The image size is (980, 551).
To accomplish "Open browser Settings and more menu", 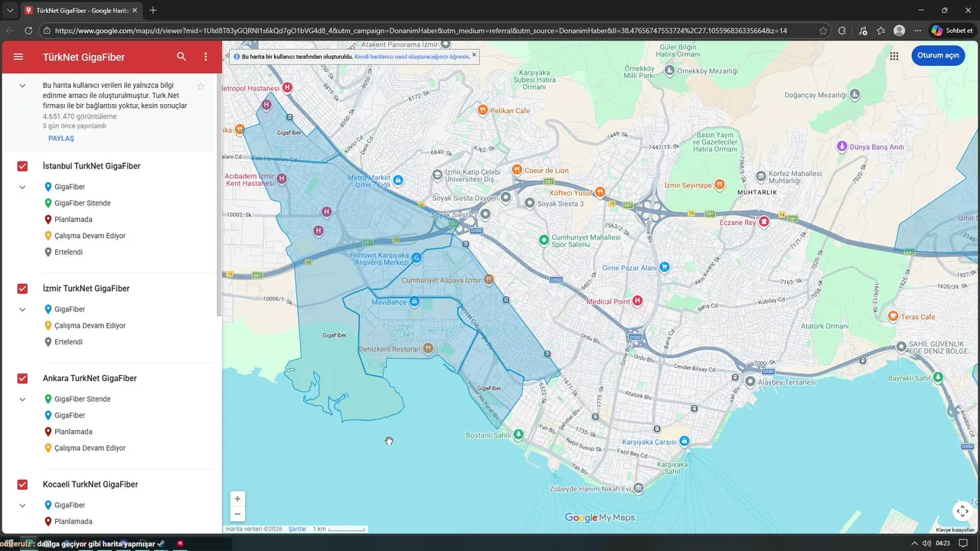I will (917, 31).
